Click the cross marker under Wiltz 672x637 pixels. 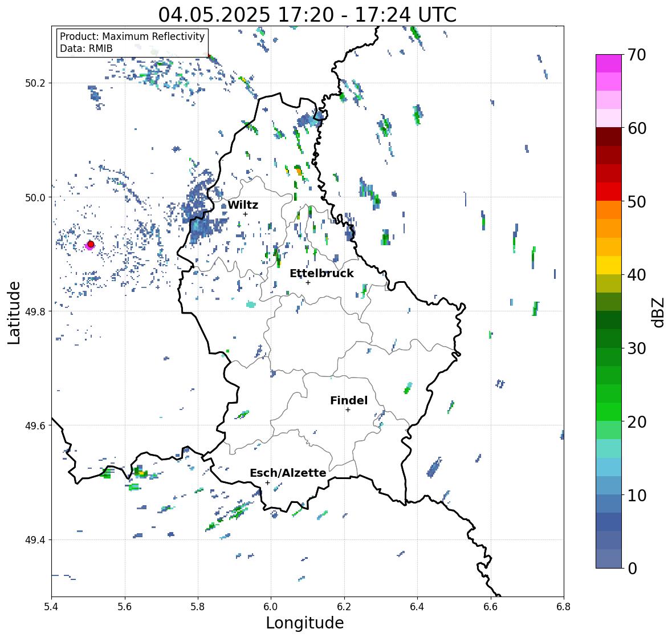coord(245,214)
